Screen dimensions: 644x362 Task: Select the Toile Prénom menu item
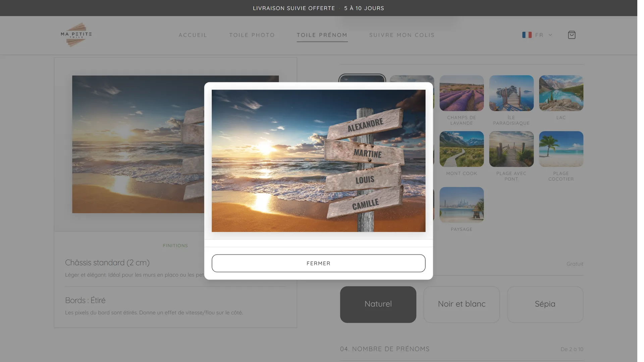point(322,35)
